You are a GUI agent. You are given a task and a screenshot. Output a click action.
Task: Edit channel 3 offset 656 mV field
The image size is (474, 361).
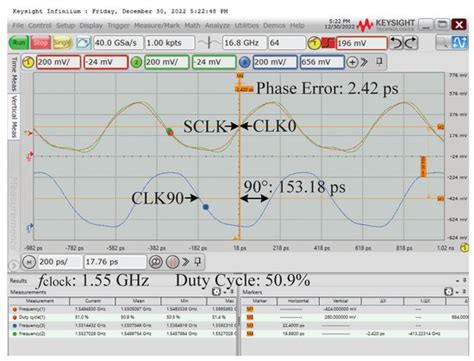pyautogui.click(x=322, y=62)
